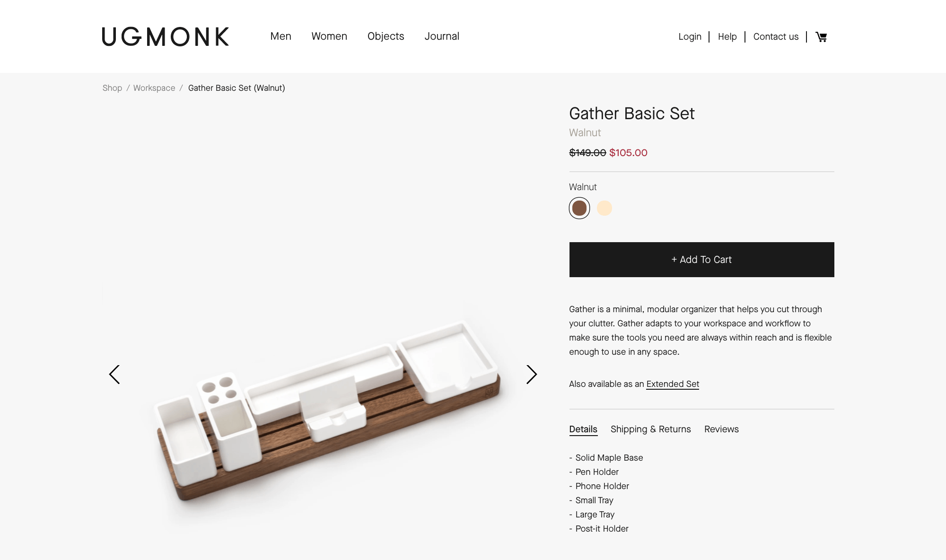Click the Journal navigation item
This screenshot has width=946, height=560.
coord(442,36)
